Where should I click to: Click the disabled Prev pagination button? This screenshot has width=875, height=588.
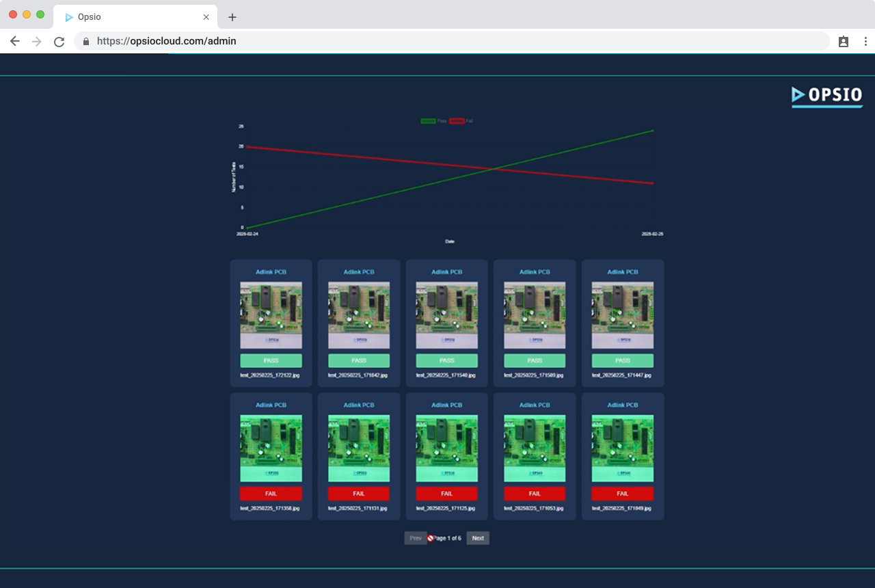(416, 538)
